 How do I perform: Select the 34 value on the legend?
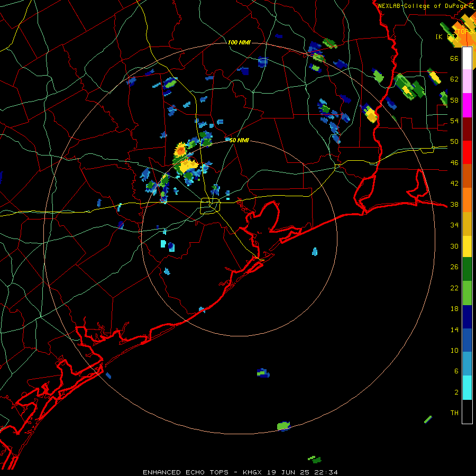tap(454, 225)
